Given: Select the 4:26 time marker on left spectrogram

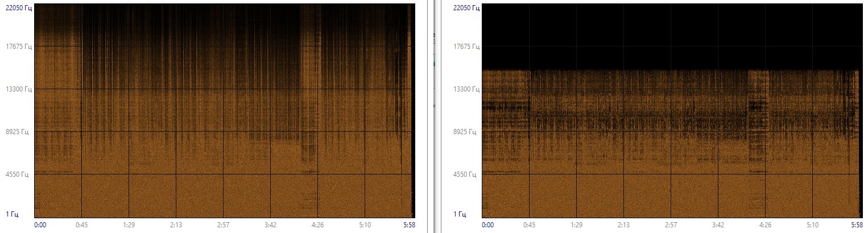Looking at the screenshot, I should tap(317, 225).
